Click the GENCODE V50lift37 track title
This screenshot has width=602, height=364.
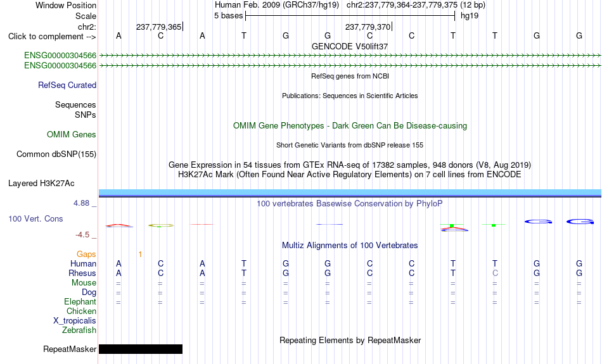pos(350,46)
